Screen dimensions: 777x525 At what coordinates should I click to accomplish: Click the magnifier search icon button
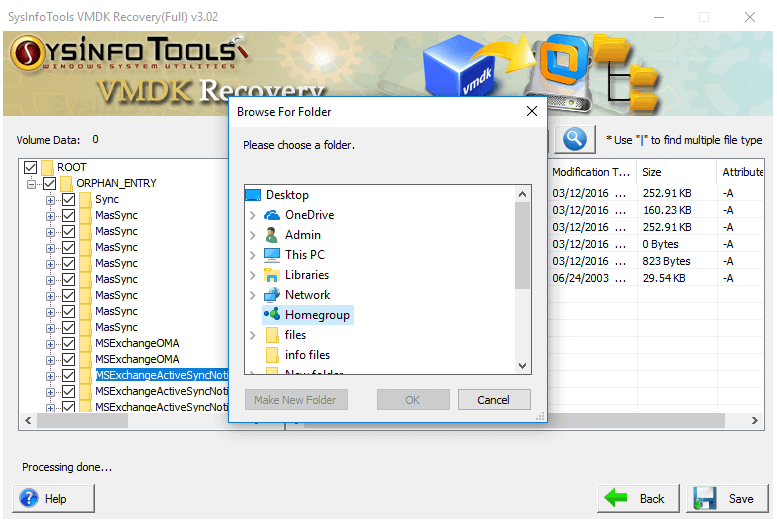[x=575, y=139]
